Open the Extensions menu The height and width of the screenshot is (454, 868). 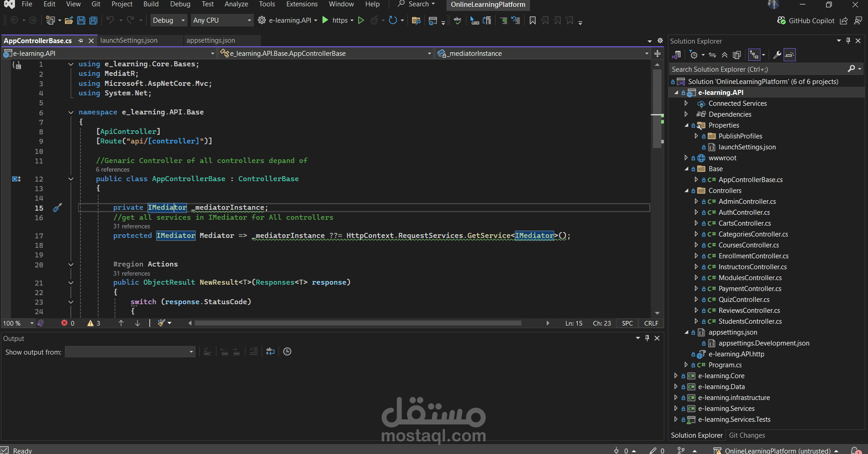tap(302, 4)
